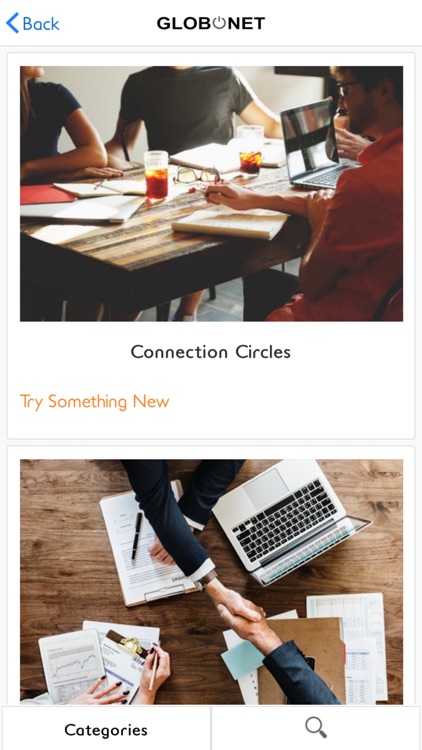This screenshot has width=422, height=750.
Task: Click the eyeglasses on the meeting table
Action: (197, 175)
